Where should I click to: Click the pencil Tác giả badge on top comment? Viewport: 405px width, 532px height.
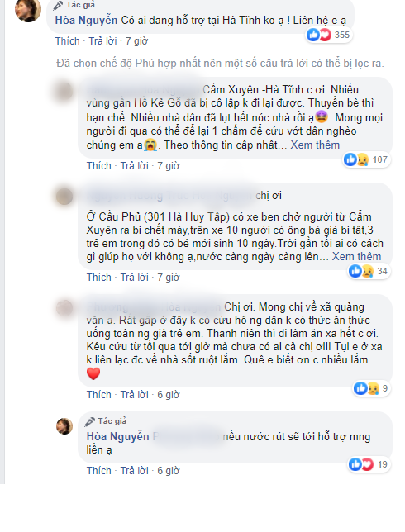74,5
